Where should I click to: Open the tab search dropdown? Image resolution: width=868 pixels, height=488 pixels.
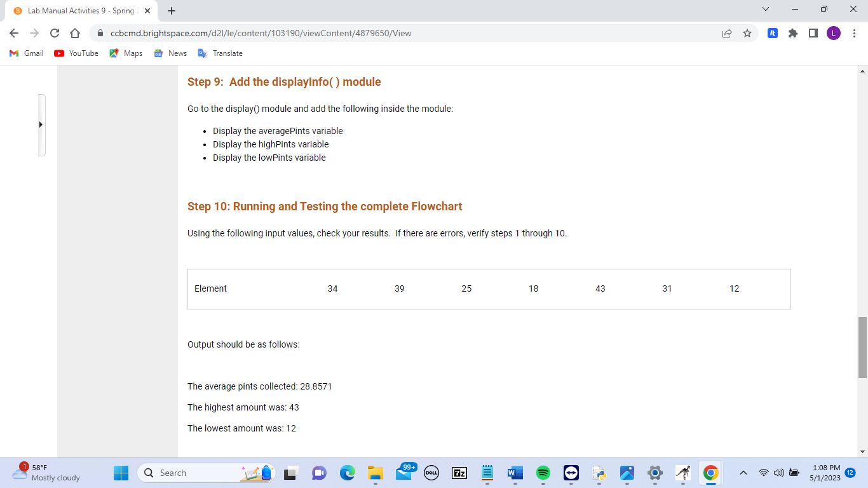[765, 10]
